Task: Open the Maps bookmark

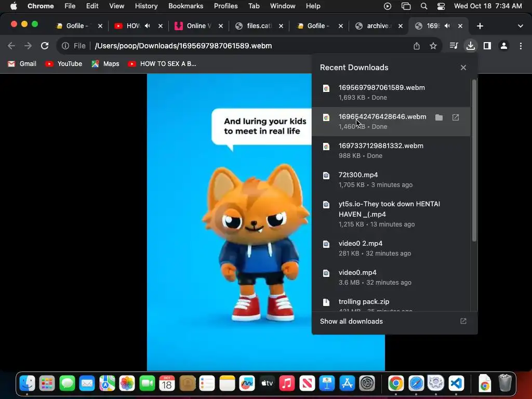Action: click(105, 64)
